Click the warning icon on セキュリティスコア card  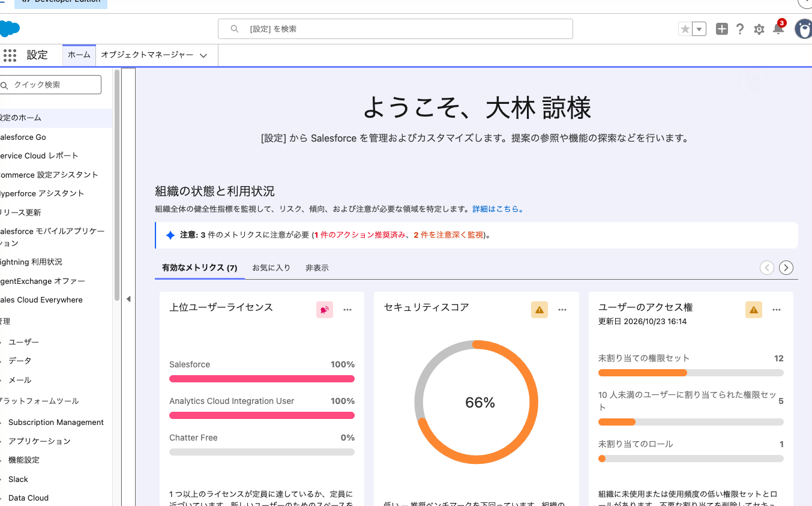[540, 310]
